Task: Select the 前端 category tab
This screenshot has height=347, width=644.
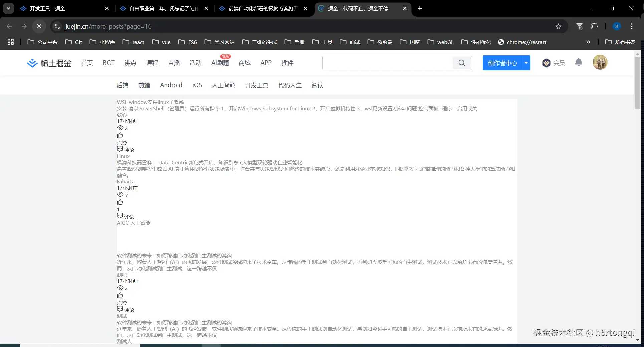Action: pyautogui.click(x=144, y=85)
